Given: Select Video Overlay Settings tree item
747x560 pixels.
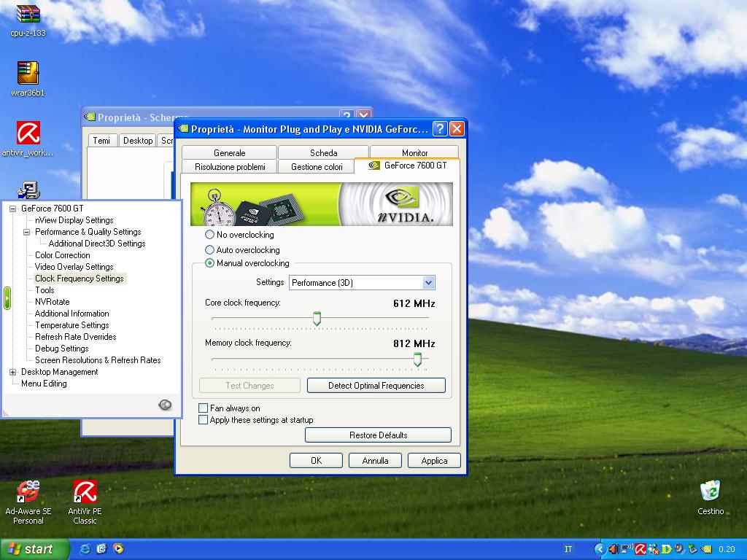Looking at the screenshot, I should click(x=74, y=267).
